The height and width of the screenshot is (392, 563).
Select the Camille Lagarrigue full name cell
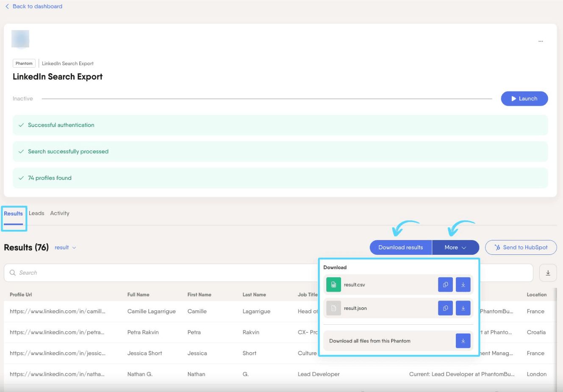point(152,312)
